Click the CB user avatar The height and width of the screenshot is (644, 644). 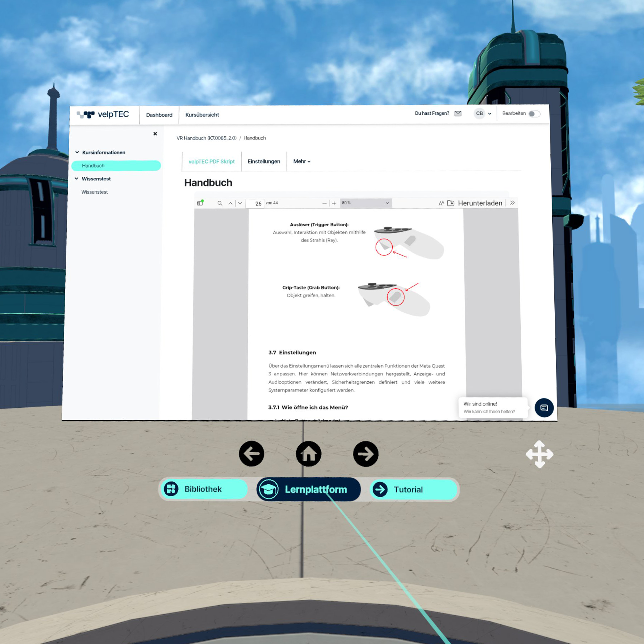click(x=479, y=113)
